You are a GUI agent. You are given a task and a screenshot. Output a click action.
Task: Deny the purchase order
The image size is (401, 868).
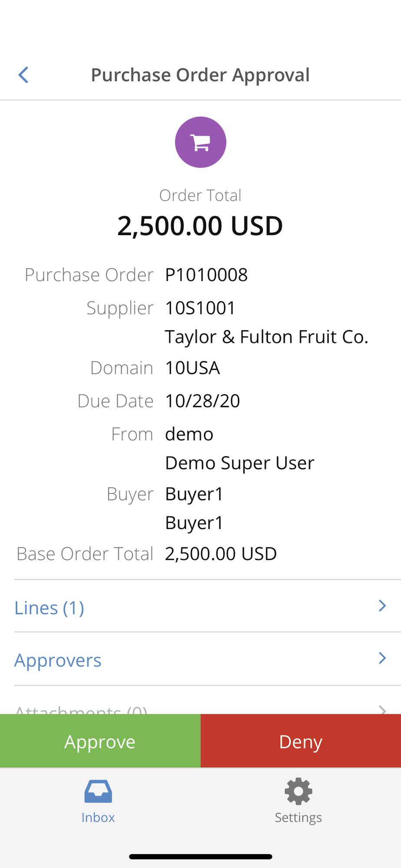(x=301, y=741)
